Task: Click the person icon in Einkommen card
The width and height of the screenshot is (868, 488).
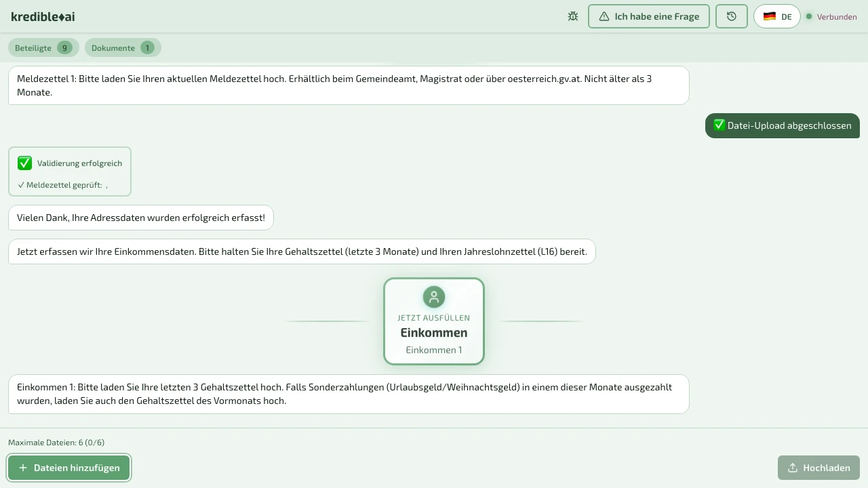Action: [434, 297]
